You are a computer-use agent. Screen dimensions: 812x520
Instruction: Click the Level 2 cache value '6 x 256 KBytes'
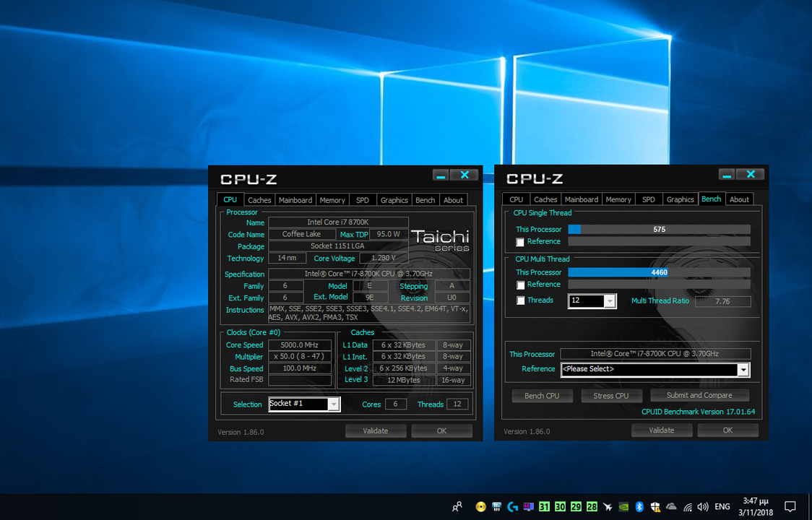404,368
